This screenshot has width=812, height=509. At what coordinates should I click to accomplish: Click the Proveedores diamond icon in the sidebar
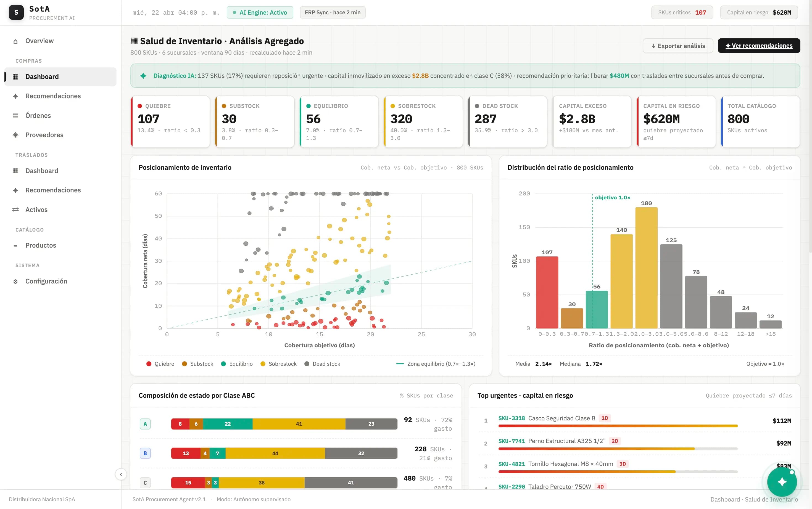(15, 135)
